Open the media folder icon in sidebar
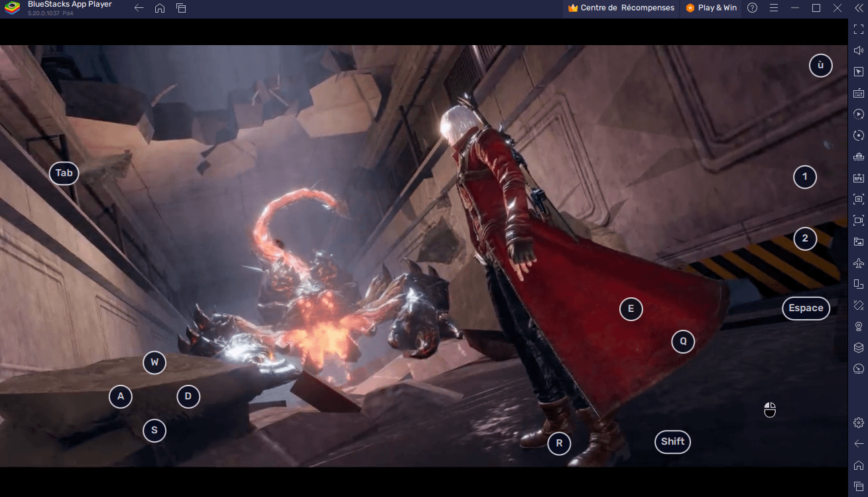Screen dimensions: 868x497 tap(859, 242)
